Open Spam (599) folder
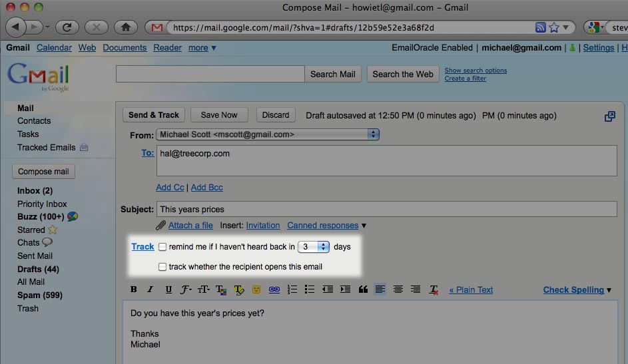Viewport: 628px width, 364px height. click(x=40, y=295)
